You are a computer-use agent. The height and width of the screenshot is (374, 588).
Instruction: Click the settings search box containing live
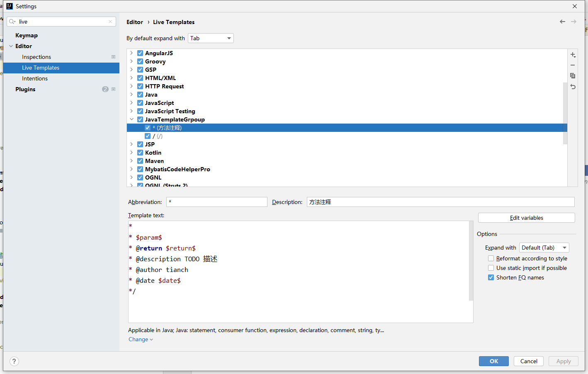tap(61, 22)
